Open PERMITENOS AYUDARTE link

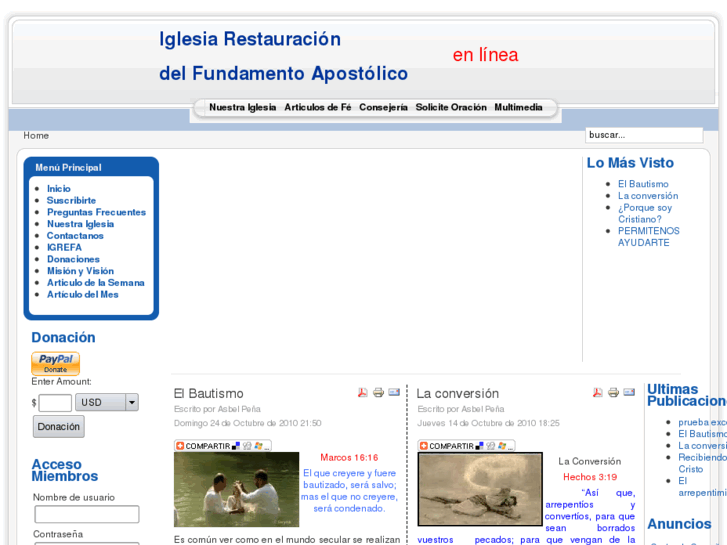point(648,237)
